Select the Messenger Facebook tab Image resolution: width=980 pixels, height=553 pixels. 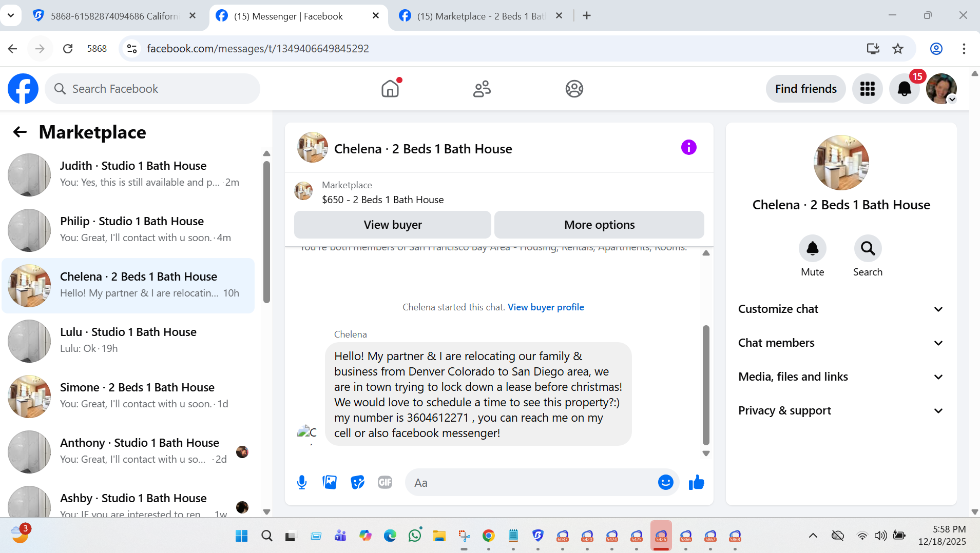pos(298,16)
